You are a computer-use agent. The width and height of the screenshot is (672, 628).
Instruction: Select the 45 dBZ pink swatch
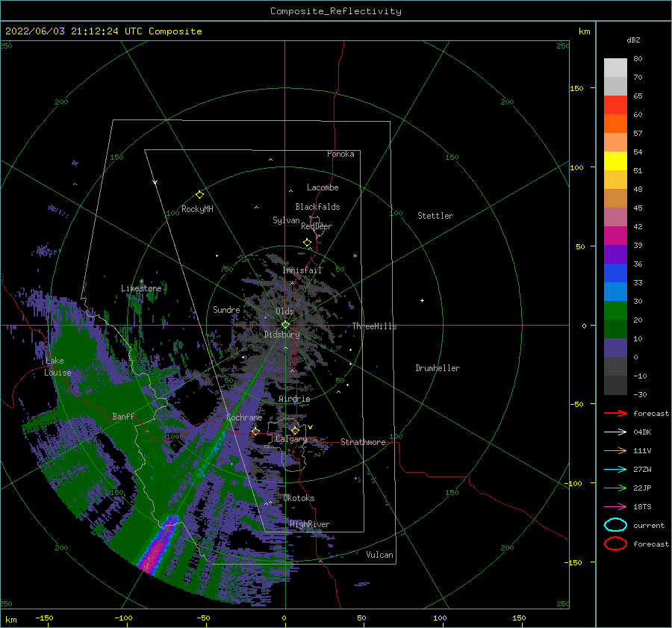(615, 217)
